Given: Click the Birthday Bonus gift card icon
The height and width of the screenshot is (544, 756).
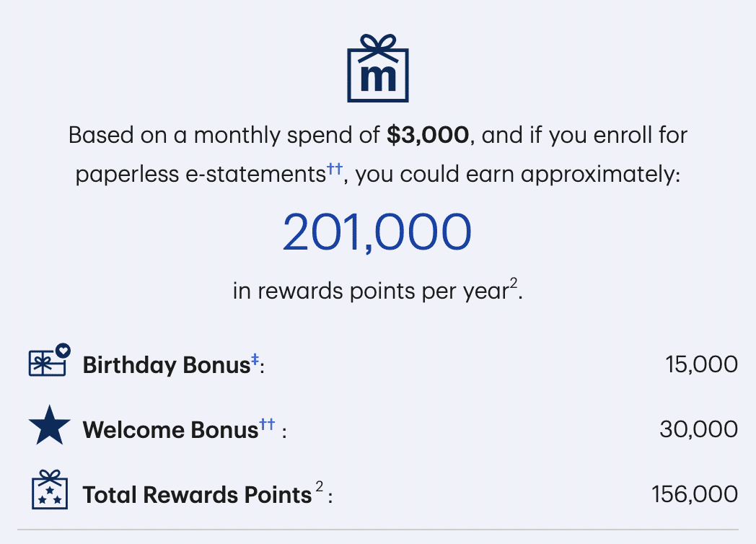Looking at the screenshot, I should (49, 361).
